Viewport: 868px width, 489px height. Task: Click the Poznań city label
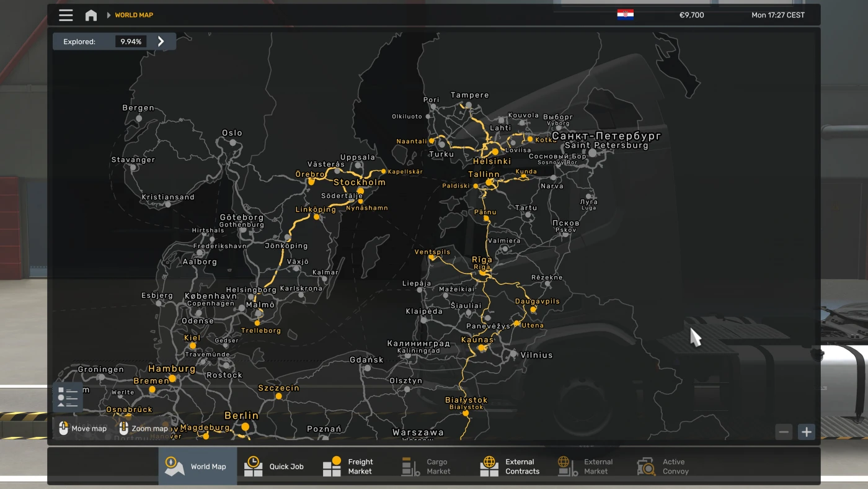click(324, 429)
